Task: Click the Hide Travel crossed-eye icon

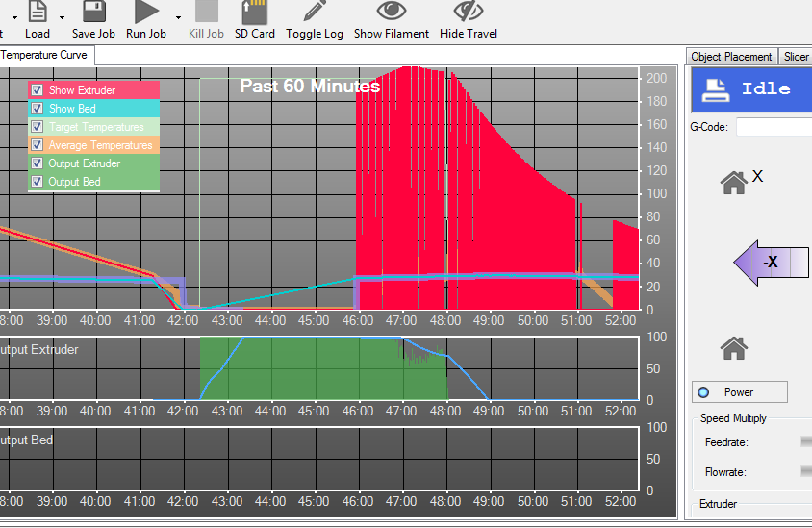Action: 468,13
